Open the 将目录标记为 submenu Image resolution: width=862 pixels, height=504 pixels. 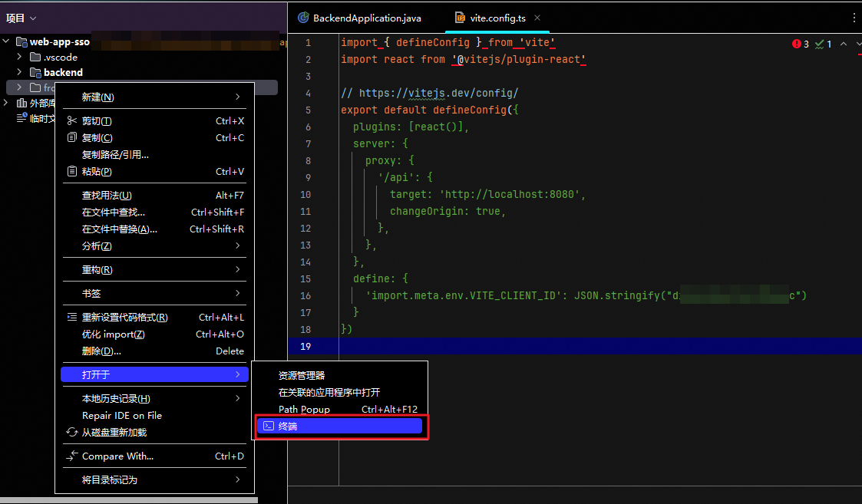[154, 479]
